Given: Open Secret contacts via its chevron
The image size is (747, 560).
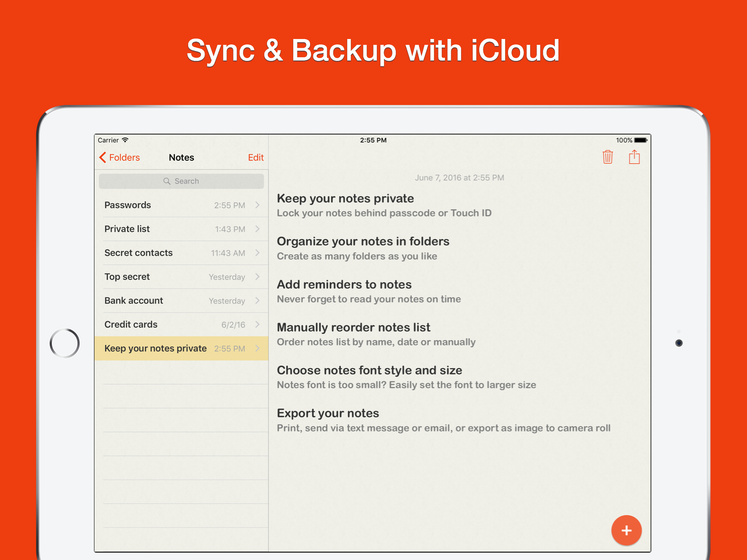Looking at the screenshot, I should pos(258,253).
